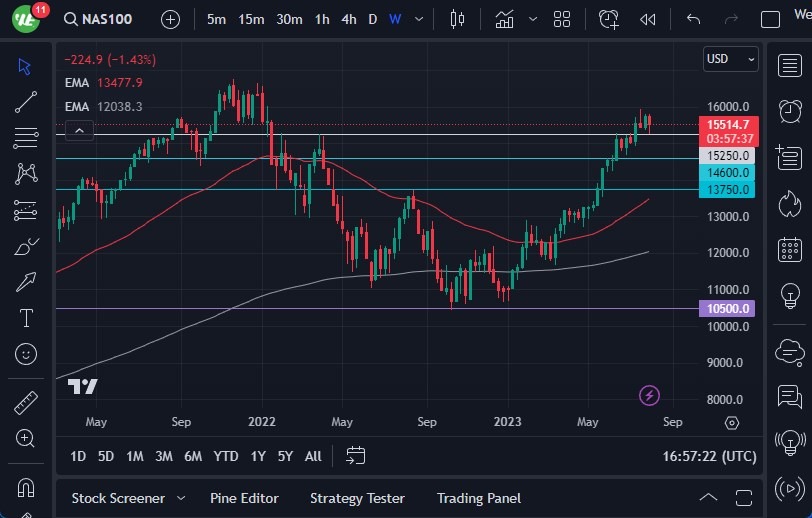Click the 10500.0 purple price label

[x=729, y=309]
